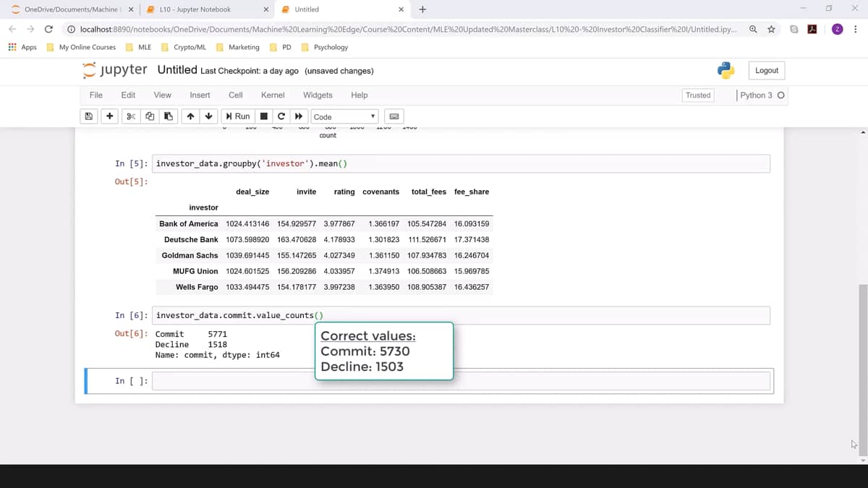This screenshot has height=488, width=868.
Task: Click the groupby investor code cell
Action: 461,163
